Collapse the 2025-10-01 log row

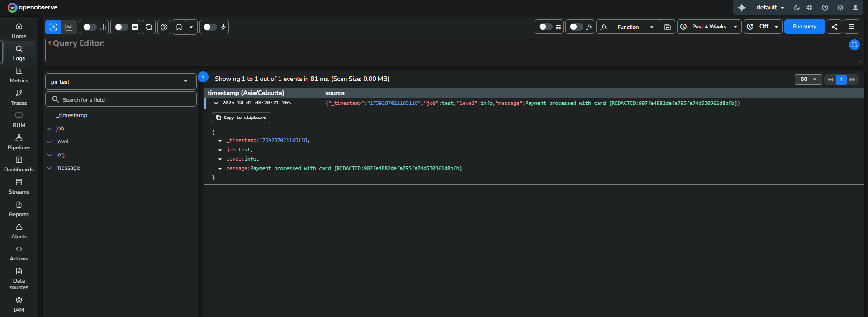point(216,103)
